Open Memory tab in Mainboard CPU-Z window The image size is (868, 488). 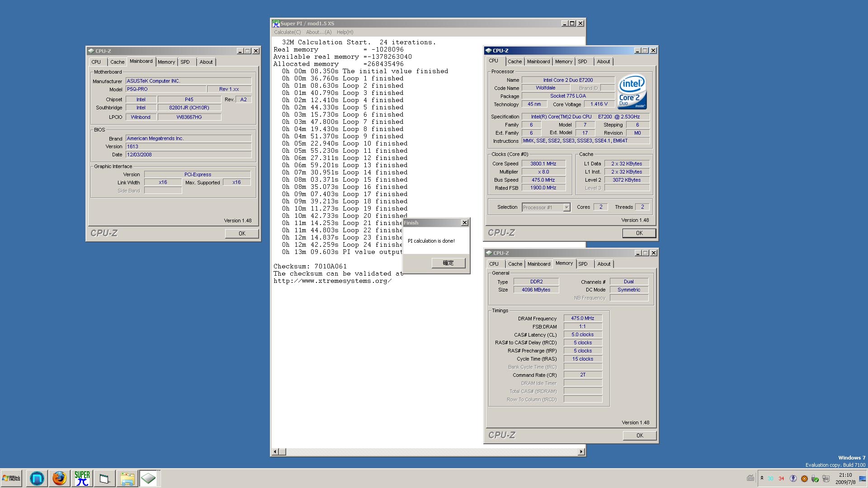click(x=166, y=62)
